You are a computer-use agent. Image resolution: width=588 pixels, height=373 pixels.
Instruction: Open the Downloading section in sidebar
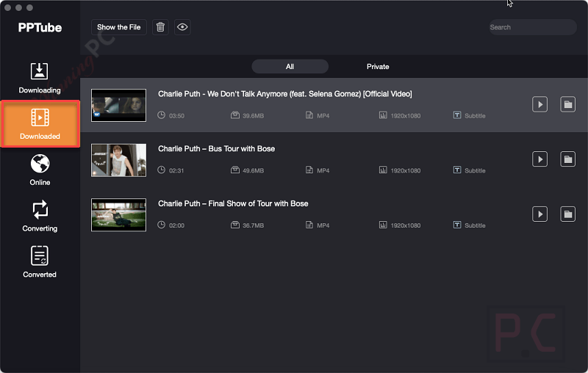[40, 78]
